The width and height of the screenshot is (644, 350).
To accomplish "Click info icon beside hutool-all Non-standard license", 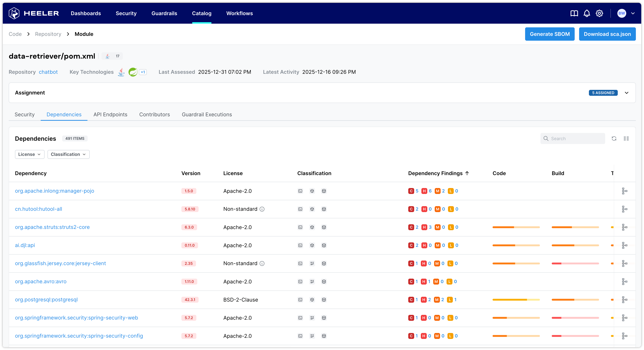I will point(262,209).
